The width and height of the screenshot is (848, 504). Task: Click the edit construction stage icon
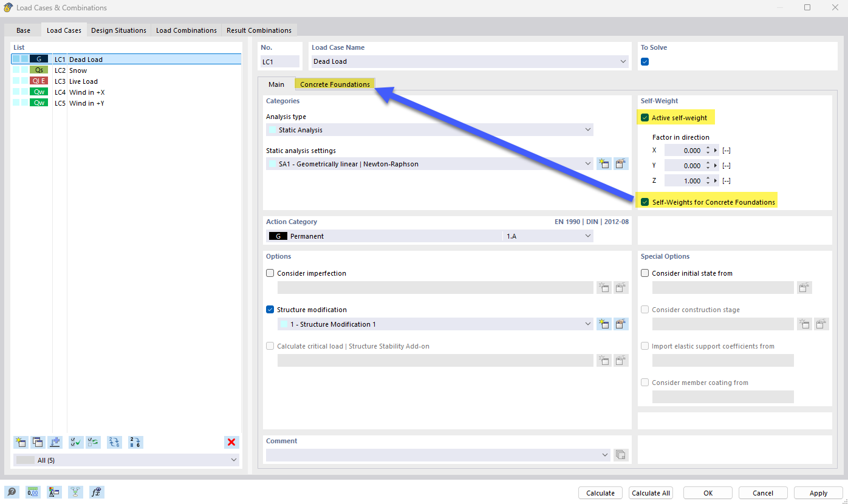[x=821, y=324]
